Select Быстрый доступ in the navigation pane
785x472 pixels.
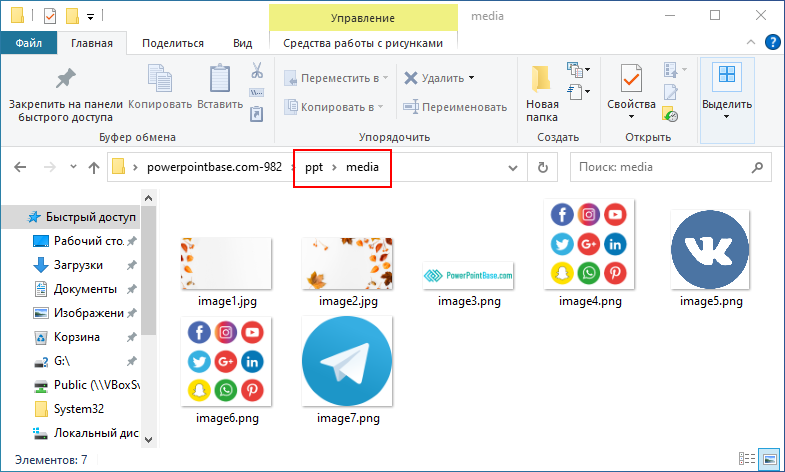pos(71,217)
